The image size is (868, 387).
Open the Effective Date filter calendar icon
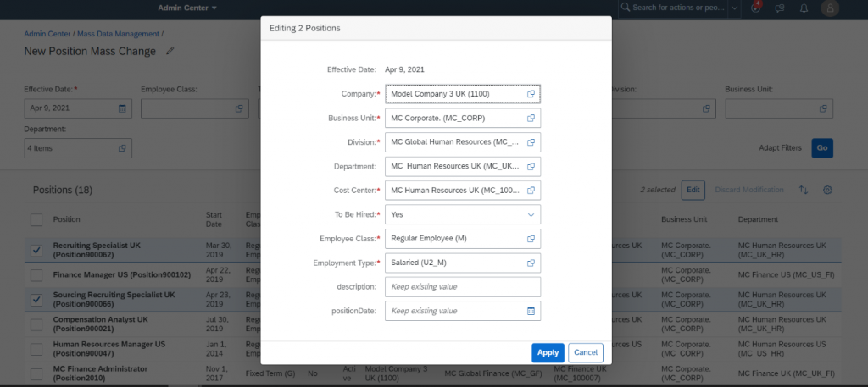(x=122, y=108)
